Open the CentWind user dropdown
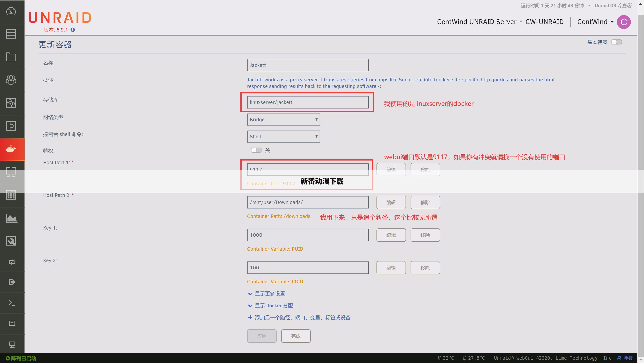Image resolution: width=644 pixels, height=363 pixels. 595,22
